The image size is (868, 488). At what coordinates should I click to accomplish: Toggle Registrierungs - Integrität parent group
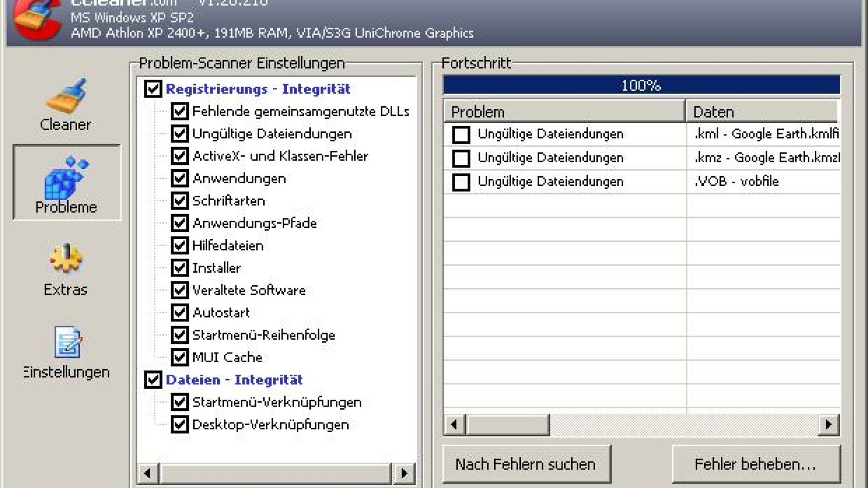153,89
